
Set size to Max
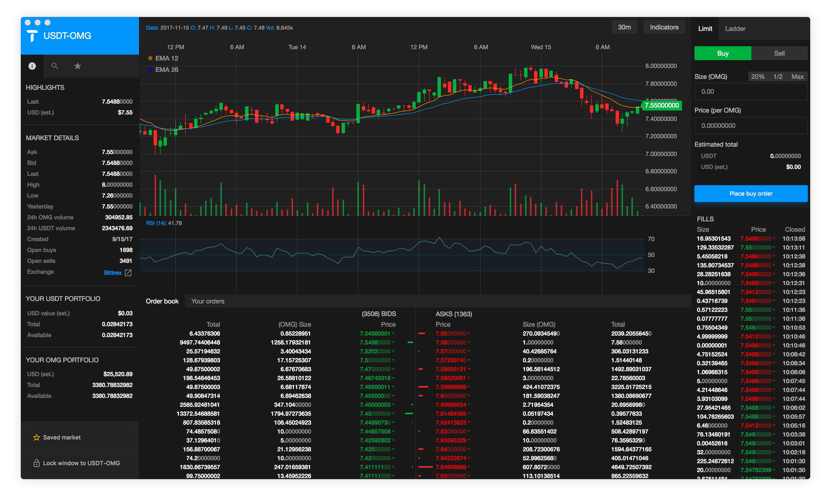coord(797,76)
